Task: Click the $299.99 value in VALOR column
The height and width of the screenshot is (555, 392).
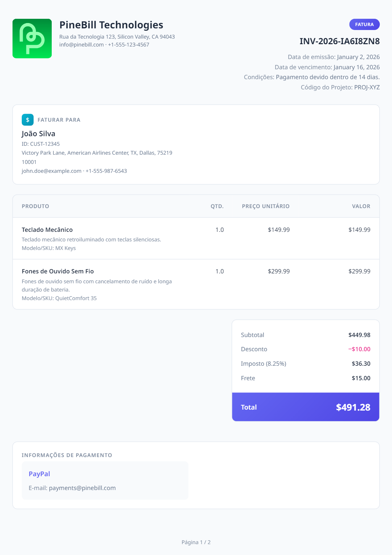Action: coord(359,271)
